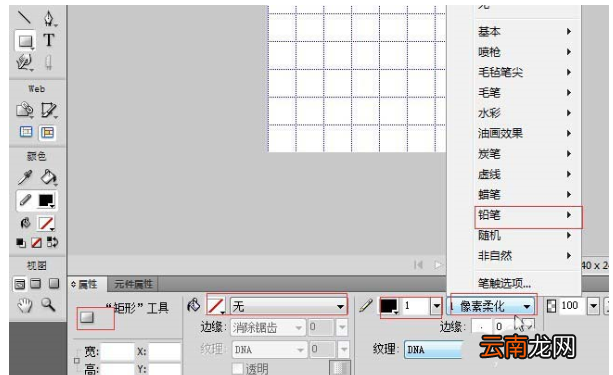Click the opacity field showing 100

(572, 306)
